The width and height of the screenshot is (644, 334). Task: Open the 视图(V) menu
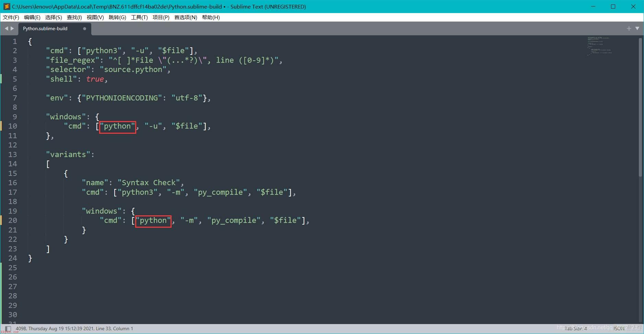coord(95,17)
